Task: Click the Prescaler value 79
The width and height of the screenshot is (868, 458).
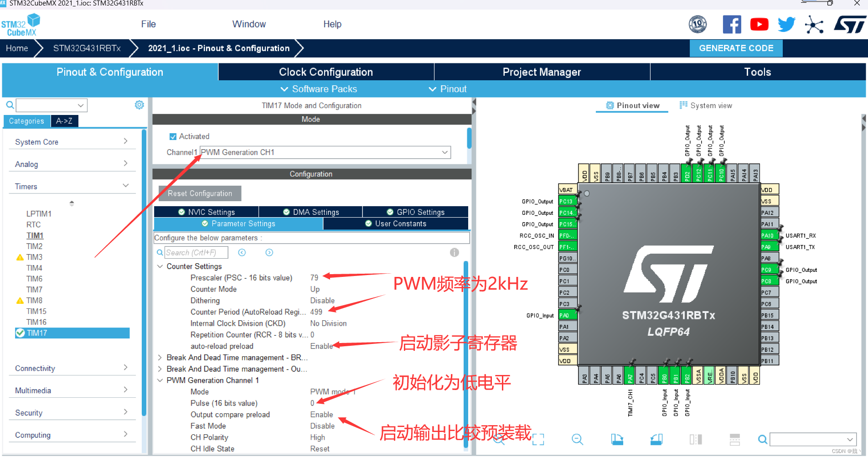Action: click(315, 278)
